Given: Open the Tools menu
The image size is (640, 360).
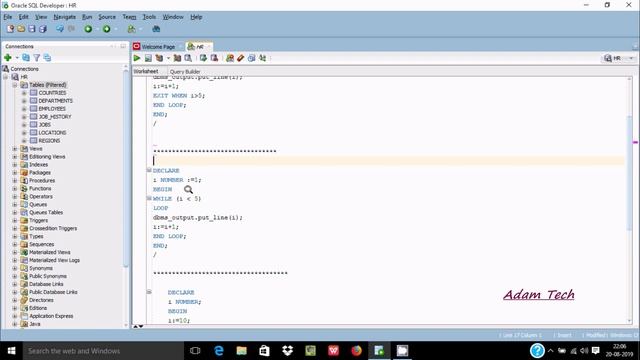Looking at the screenshot, I should 149,17.
